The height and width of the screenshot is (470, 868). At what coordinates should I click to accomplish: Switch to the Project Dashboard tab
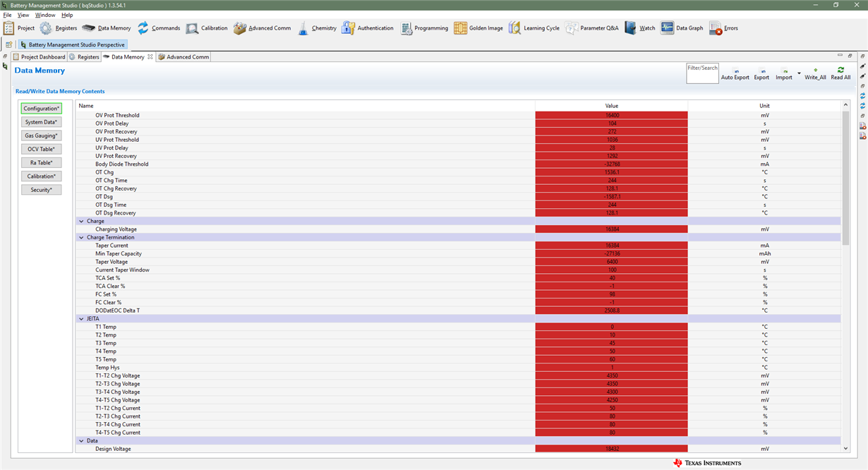pyautogui.click(x=39, y=56)
